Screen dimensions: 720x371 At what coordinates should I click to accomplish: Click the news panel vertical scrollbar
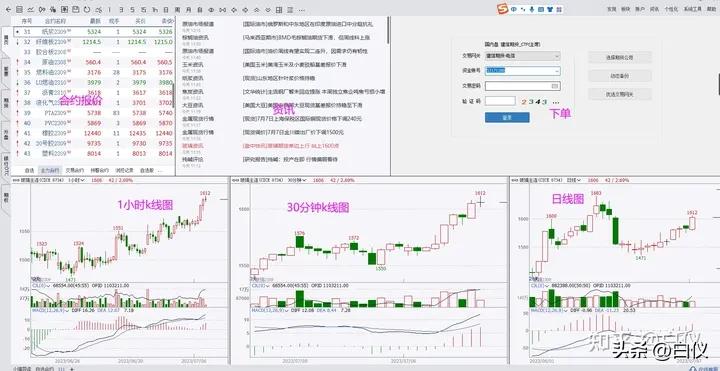point(388,30)
